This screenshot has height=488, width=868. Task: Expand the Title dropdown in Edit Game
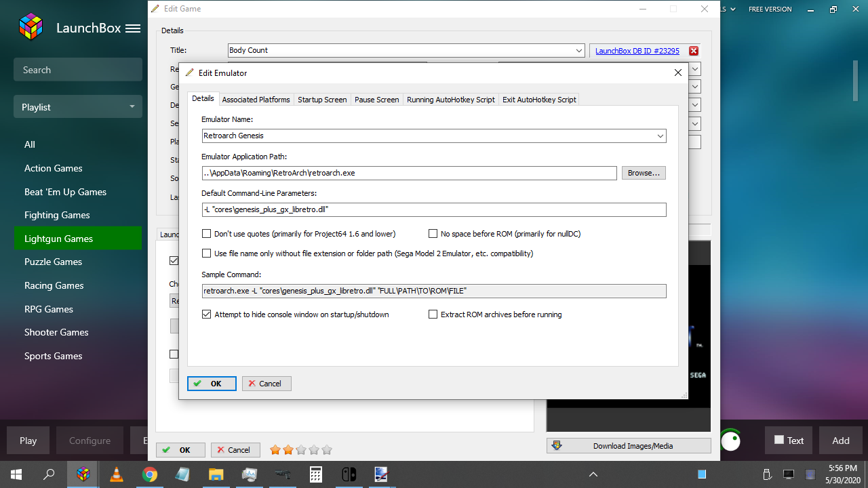(579, 51)
